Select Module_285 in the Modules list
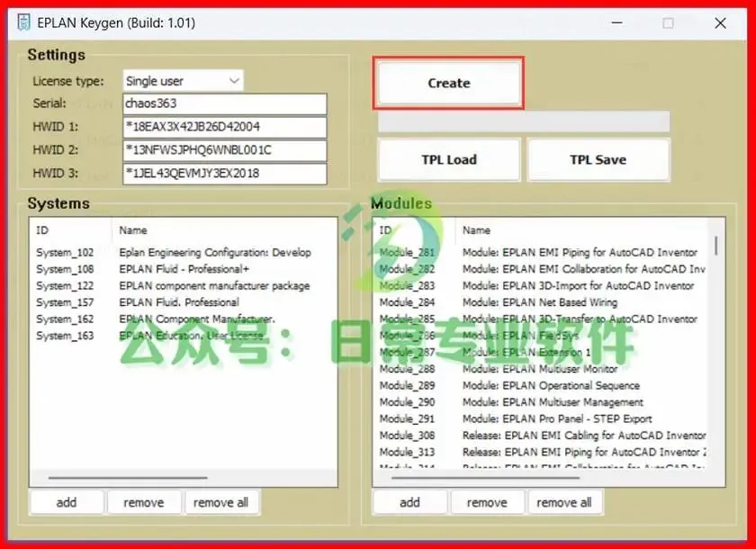This screenshot has height=549, width=756. [x=407, y=319]
